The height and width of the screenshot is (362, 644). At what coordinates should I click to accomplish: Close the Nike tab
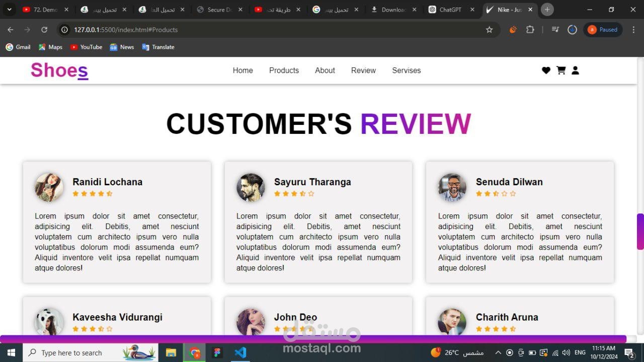click(530, 10)
